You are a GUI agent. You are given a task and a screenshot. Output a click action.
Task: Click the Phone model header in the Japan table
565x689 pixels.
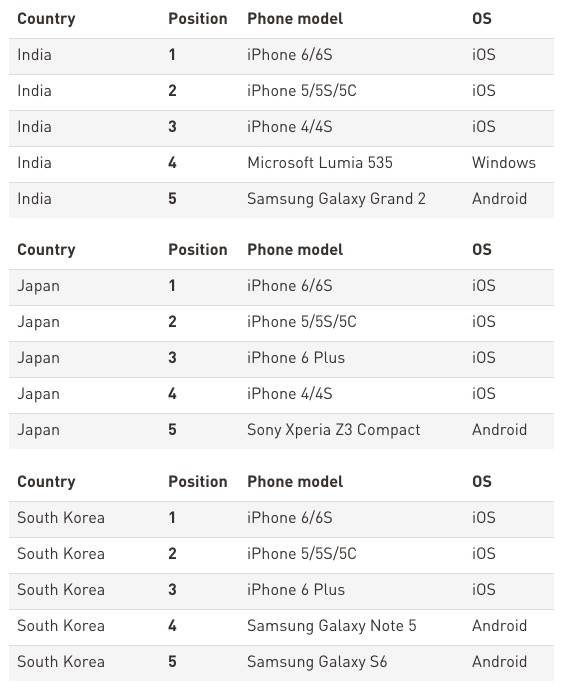[295, 250]
